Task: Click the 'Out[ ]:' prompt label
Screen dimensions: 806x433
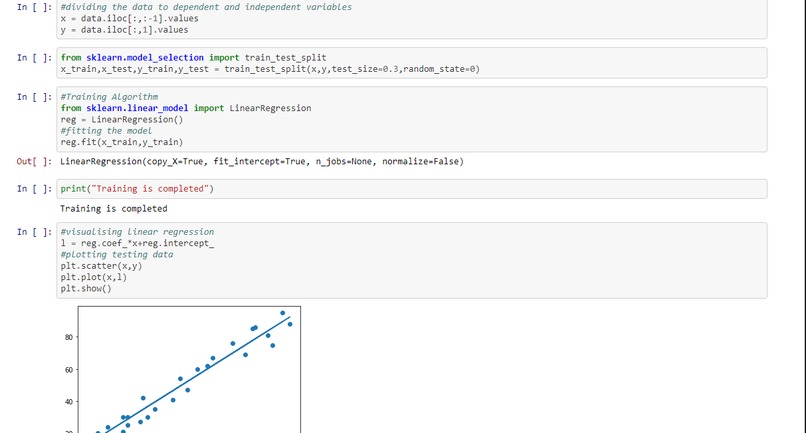Action: [34, 161]
